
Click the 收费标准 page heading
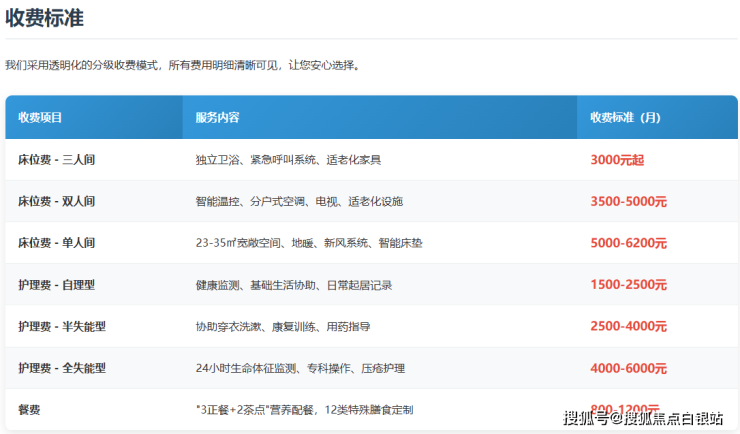(x=47, y=17)
